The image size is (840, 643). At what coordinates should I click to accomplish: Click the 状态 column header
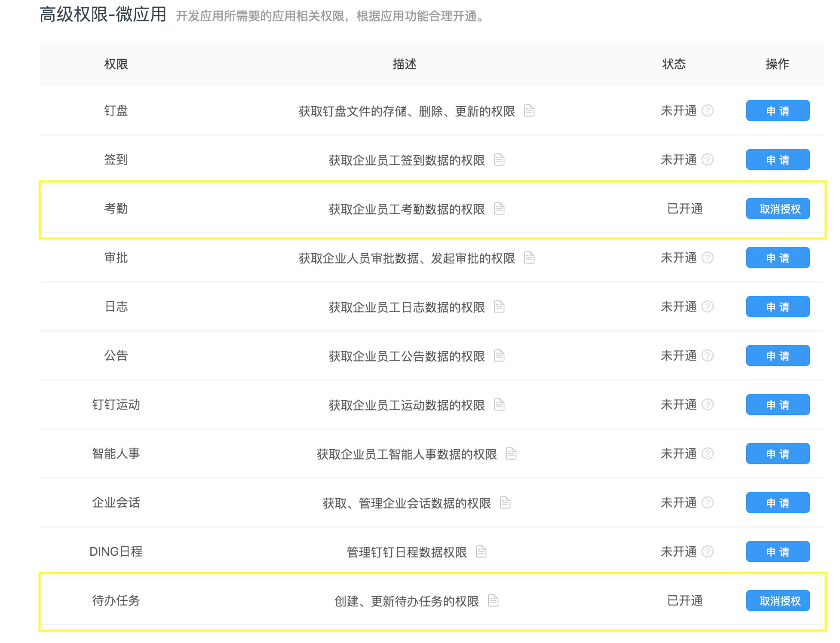[674, 64]
